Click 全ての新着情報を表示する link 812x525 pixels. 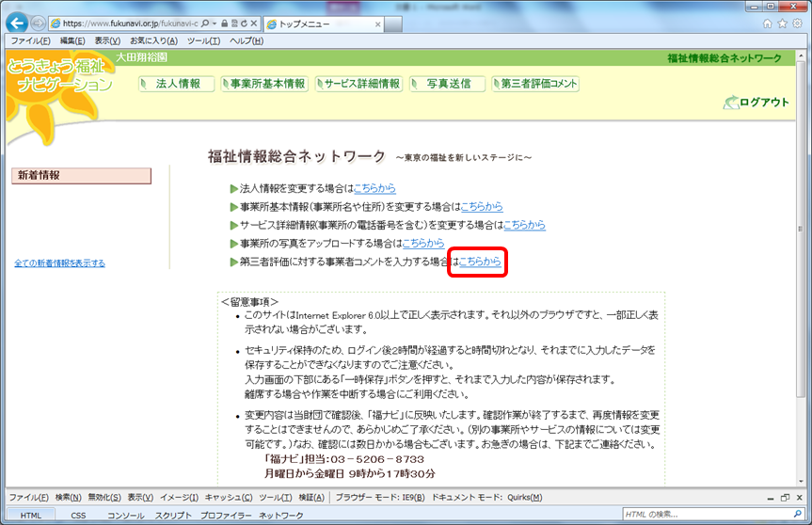tap(59, 263)
